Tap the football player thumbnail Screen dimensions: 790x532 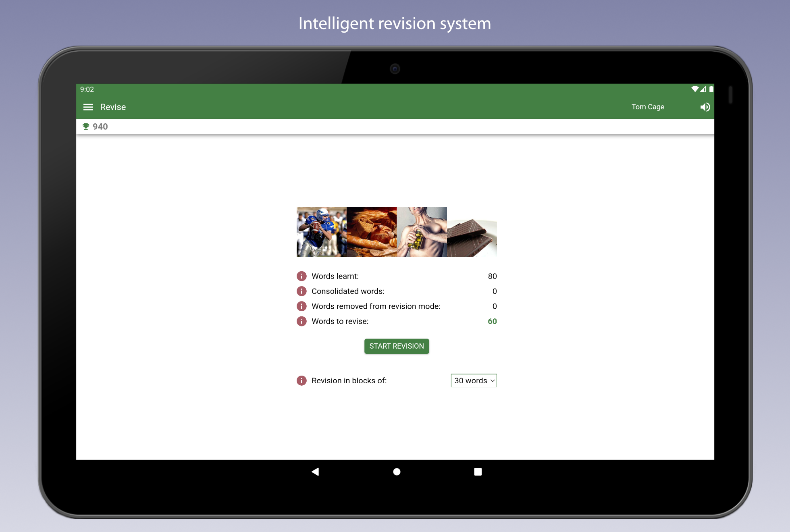pos(321,232)
